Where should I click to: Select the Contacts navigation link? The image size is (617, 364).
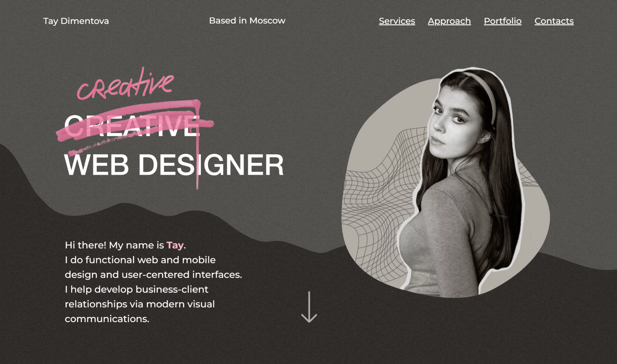[x=554, y=21]
